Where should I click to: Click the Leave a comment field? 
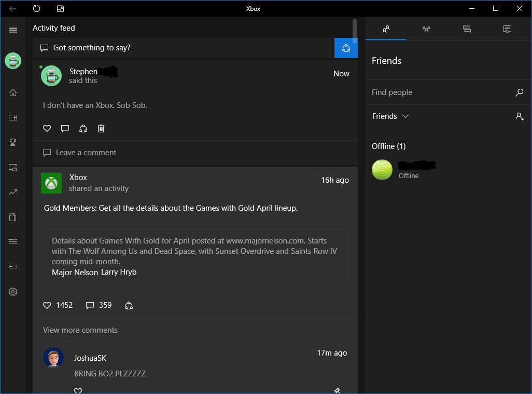point(195,153)
